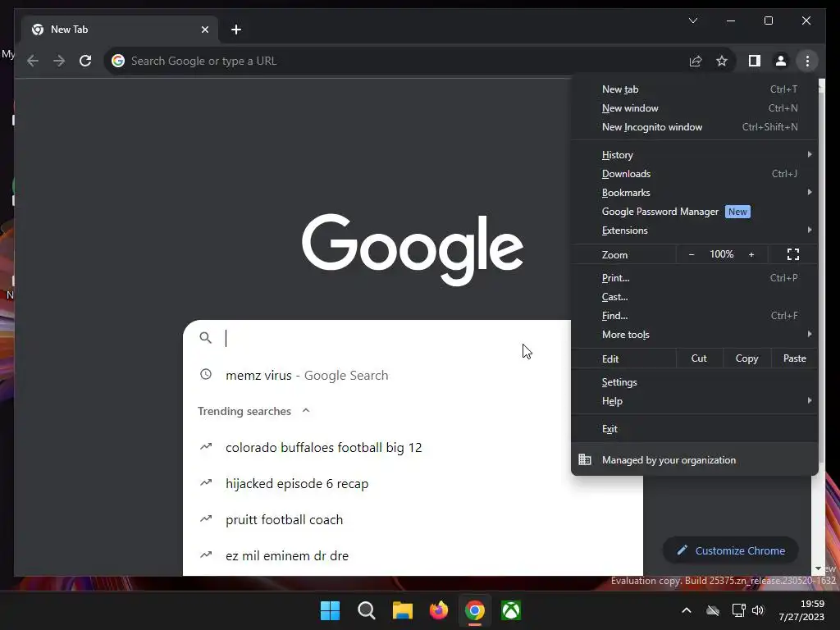Open Xbox app from taskbar
840x630 pixels.
click(511, 610)
